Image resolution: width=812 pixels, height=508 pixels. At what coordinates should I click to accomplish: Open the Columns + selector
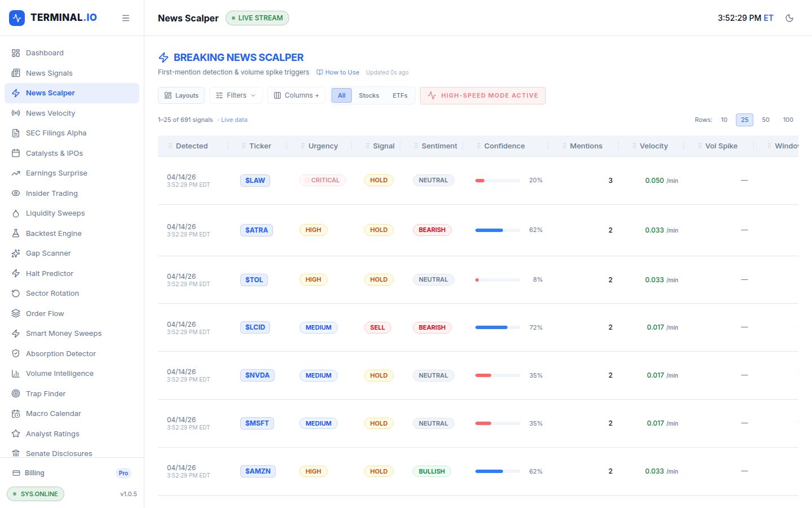pyautogui.click(x=296, y=95)
